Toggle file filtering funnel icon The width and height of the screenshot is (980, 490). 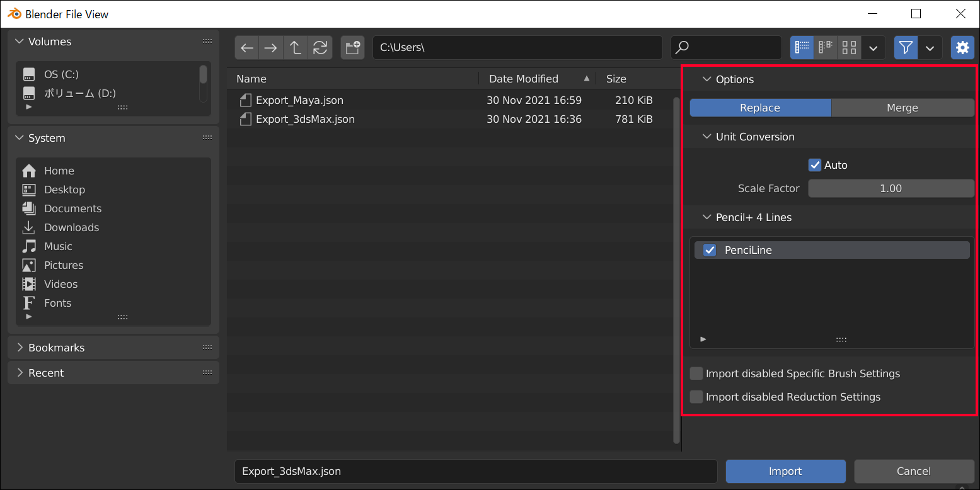point(906,48)
